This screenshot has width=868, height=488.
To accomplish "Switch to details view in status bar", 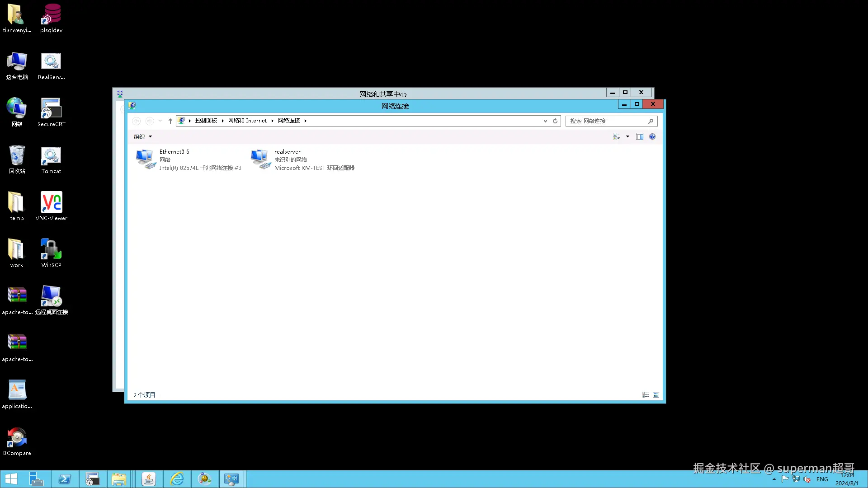I will [646, 395].
